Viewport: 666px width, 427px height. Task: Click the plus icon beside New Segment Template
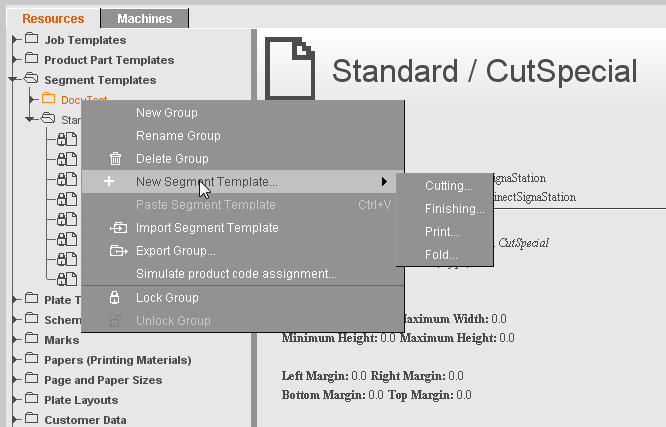pos(110,182)
